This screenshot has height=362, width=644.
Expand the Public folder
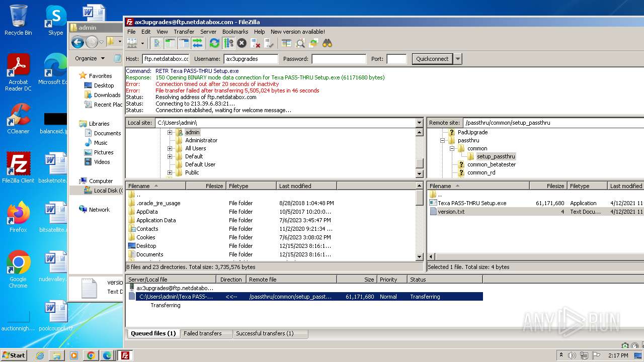point(170,172)
